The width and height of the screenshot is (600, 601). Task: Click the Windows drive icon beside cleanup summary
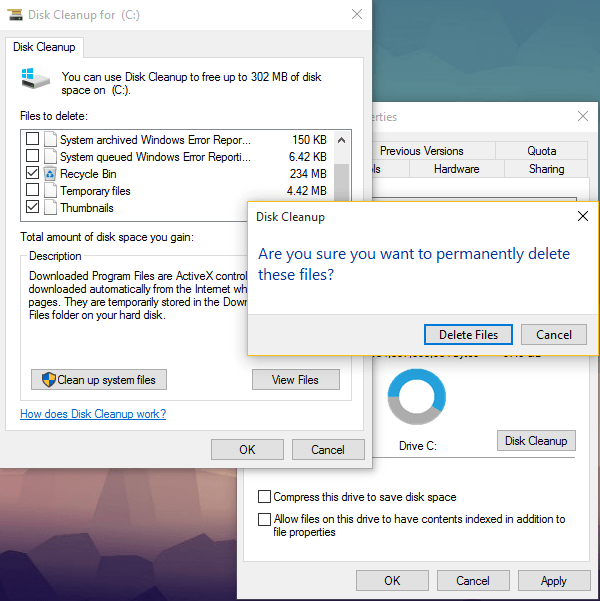tap(36, 79)
